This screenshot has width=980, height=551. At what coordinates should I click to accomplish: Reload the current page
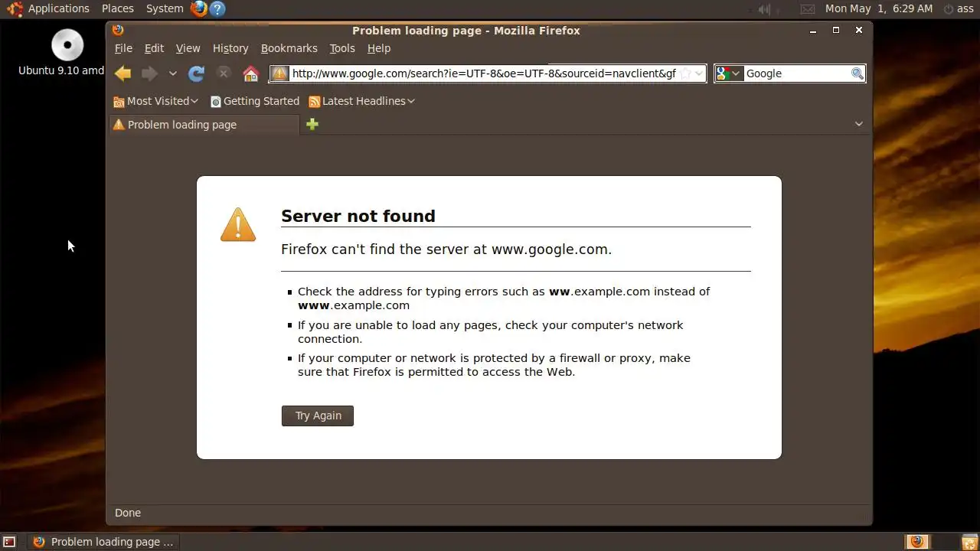[197, 73]
